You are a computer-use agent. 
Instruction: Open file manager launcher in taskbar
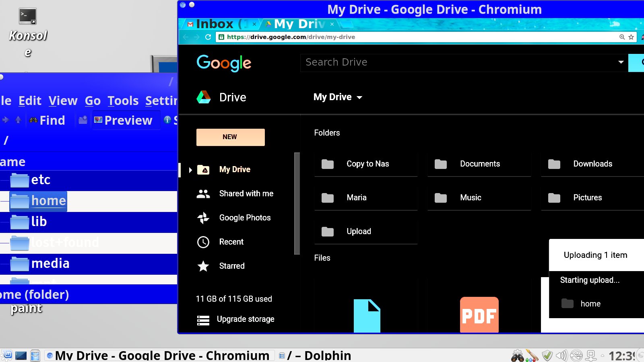(x=35, y=356)
